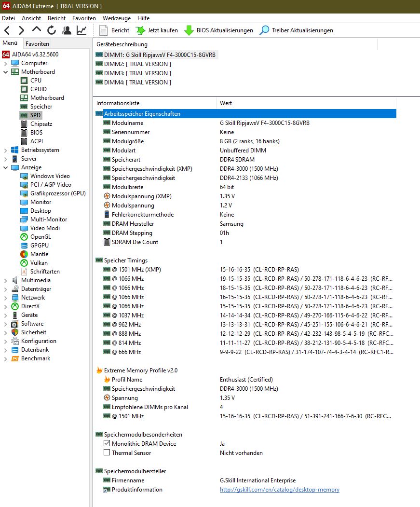Screen dimensions: 420x507
Task: Toggle Monolithic DRAM Device checkbox
Action: (107, 443)
